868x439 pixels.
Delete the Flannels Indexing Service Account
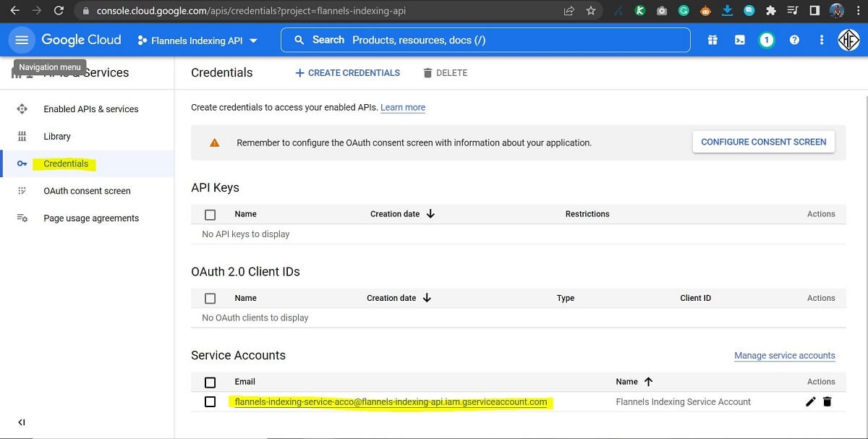click(827, 402)
